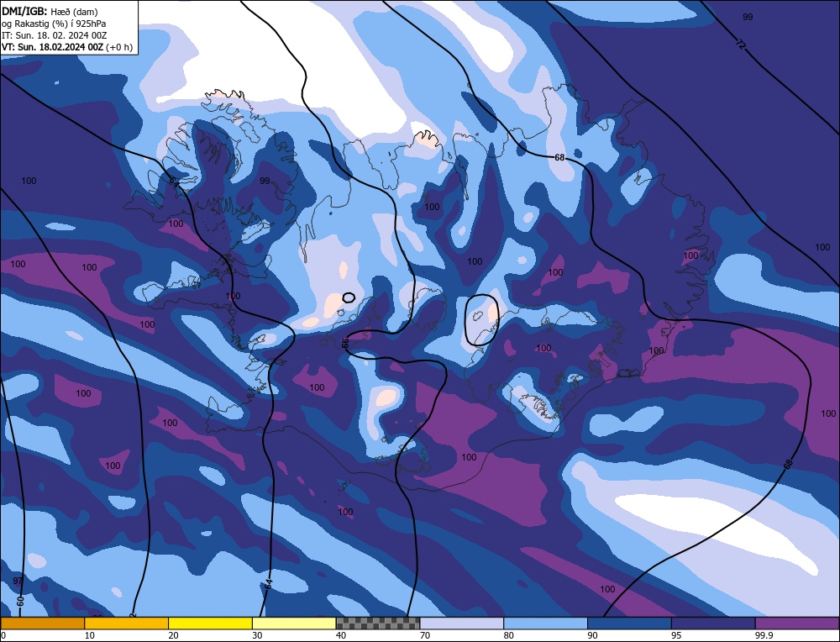Click the '30' legend scale value
This screenshot has width=840, height=642.
coord(257,635)
